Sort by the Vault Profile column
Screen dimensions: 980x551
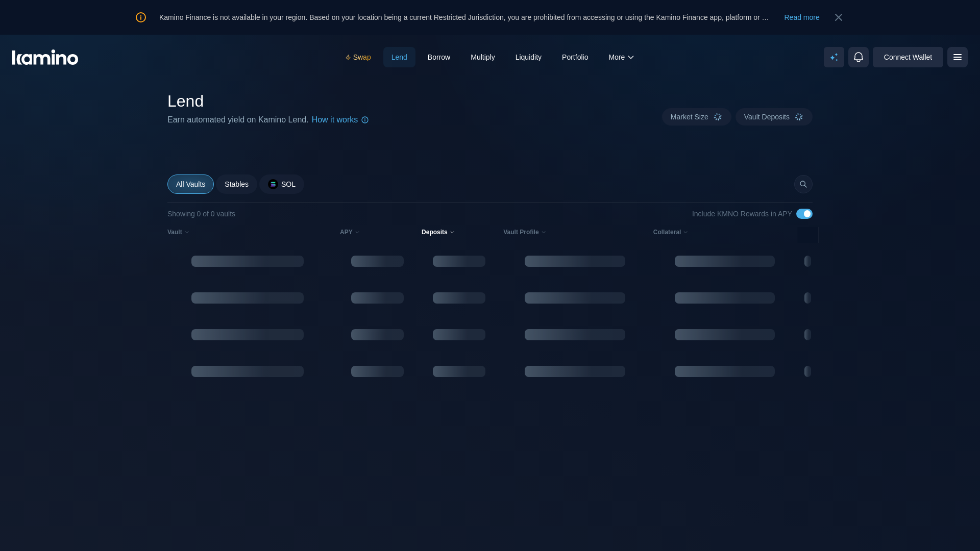pyautogui.click(x=524, y=232)
